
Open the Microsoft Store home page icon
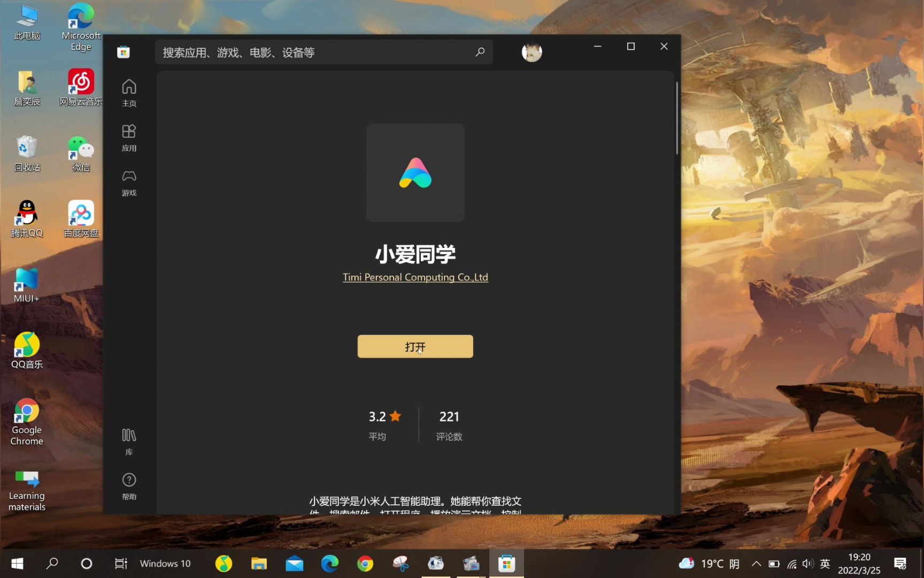pos(129,93)
